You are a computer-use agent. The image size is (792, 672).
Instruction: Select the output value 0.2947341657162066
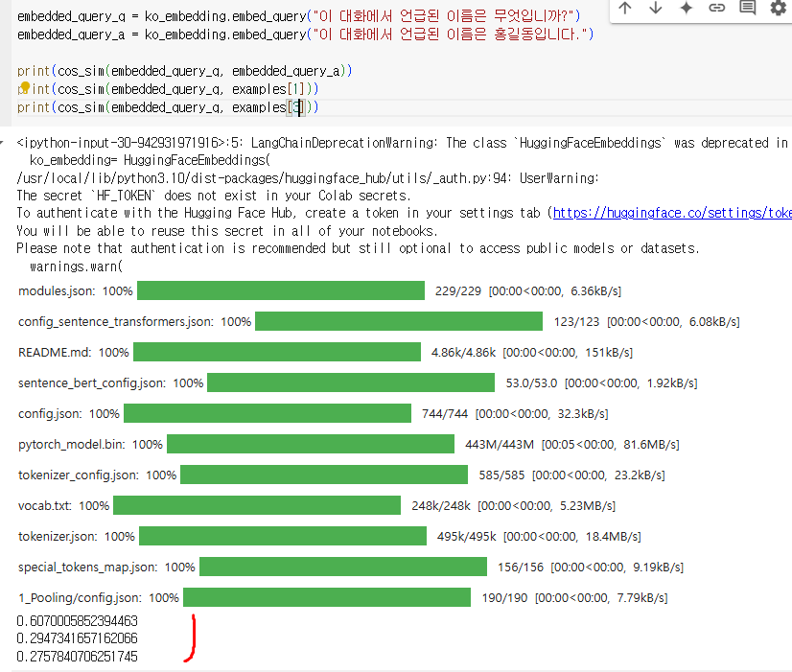(77, 638)
